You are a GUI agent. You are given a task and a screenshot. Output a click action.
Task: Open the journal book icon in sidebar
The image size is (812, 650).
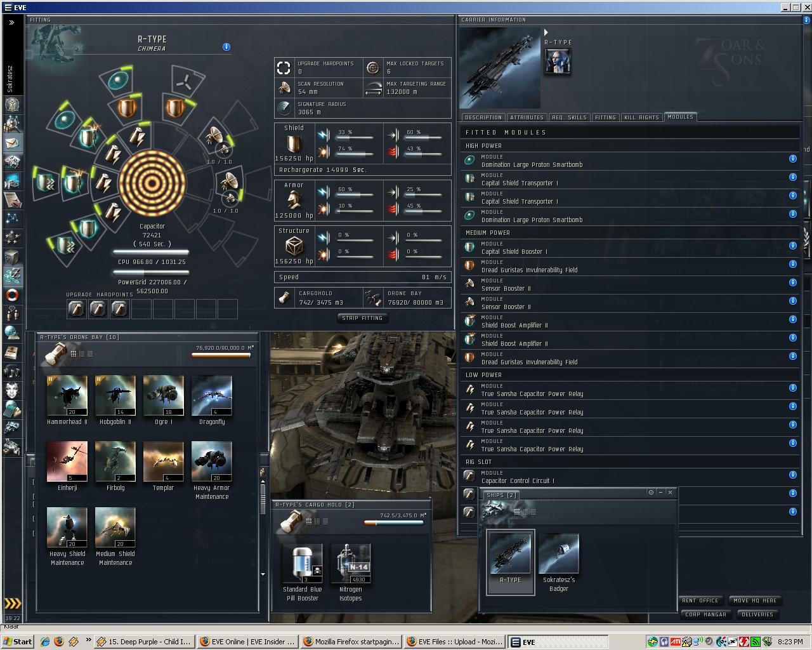(12, 352)
